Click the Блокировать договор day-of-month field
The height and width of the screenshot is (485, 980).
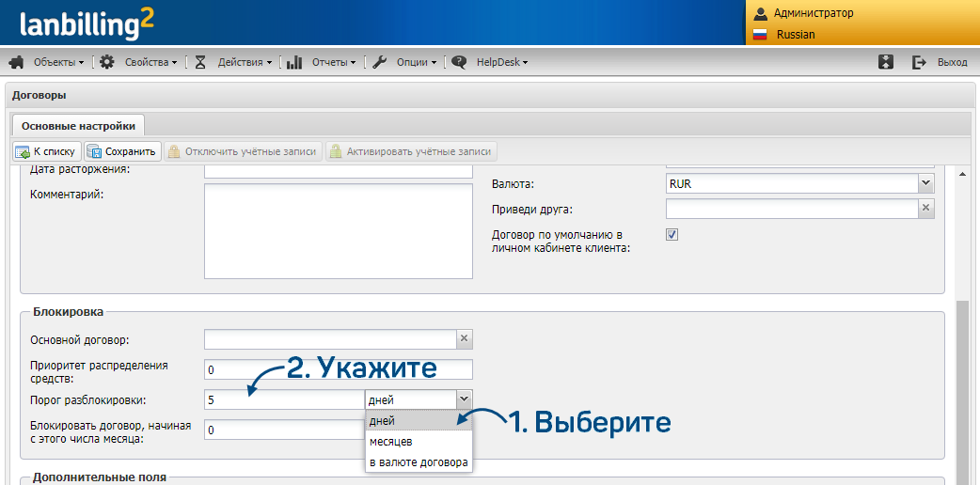click(284, 430)
